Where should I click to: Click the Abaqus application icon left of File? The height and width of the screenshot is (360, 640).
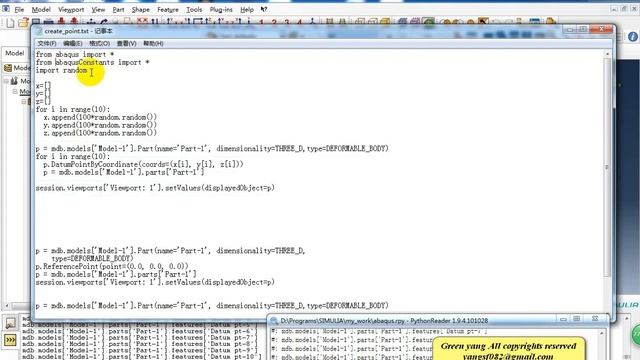[6, 9]
